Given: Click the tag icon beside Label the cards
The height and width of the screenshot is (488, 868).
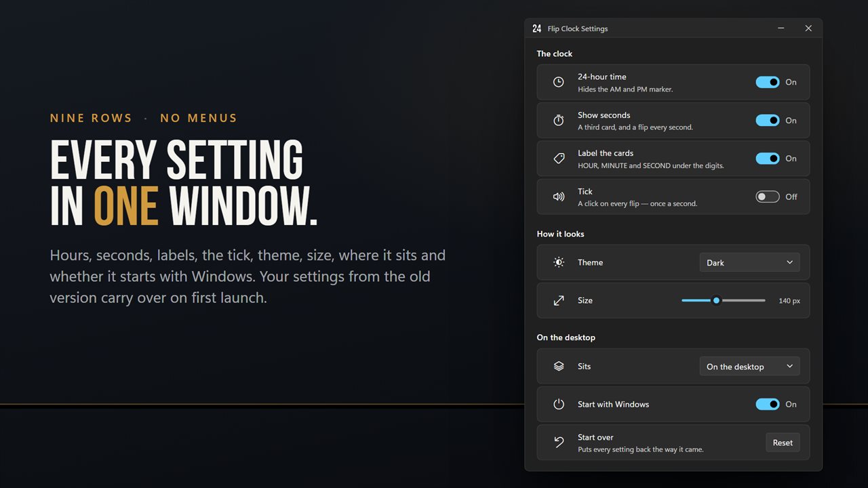Looking at the screenshot, I should [559, 159].
